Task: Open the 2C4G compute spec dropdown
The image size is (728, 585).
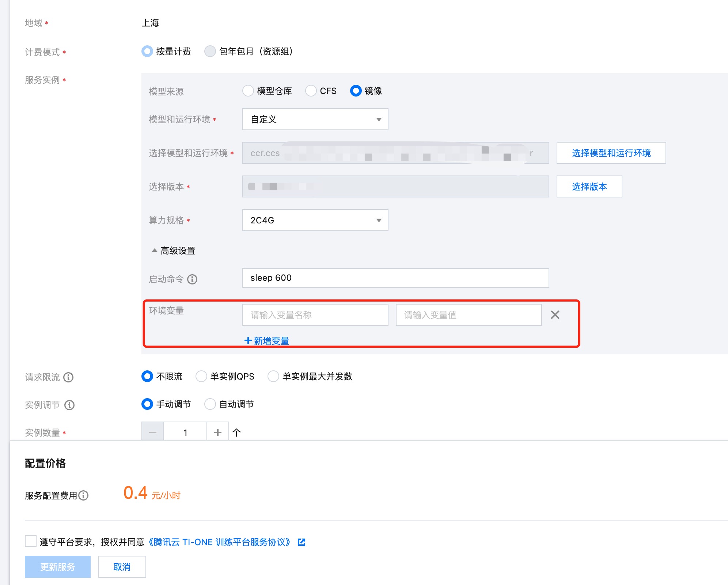Action: [315, 220]
